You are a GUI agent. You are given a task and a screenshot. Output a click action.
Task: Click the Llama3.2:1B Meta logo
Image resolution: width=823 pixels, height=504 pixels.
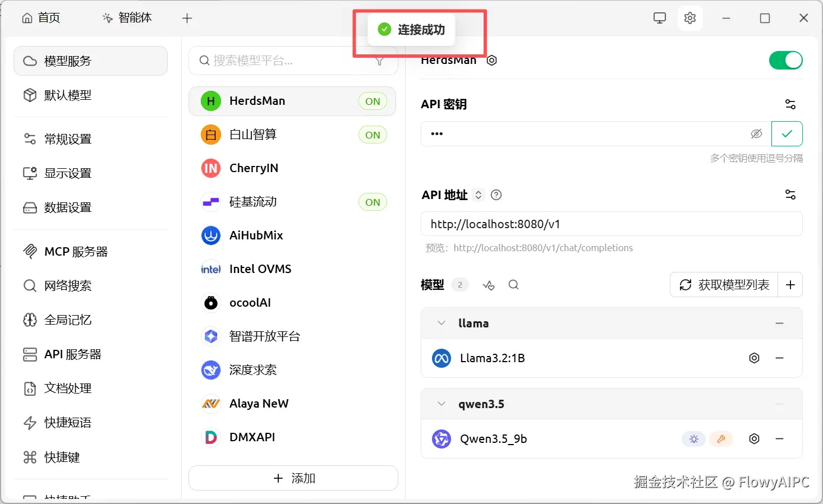tap(442, 358)
